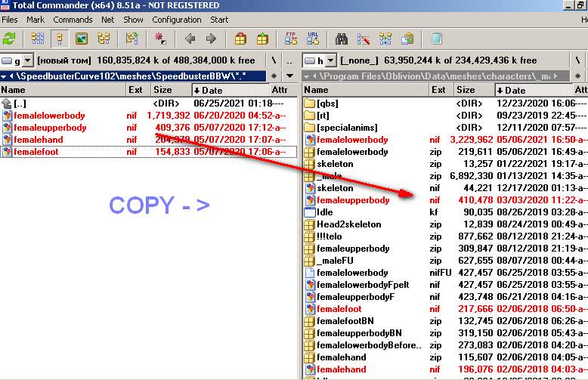Select full details view icon
Screen dimensions: 588x380
pyautogui.click(x=59, y=39)
